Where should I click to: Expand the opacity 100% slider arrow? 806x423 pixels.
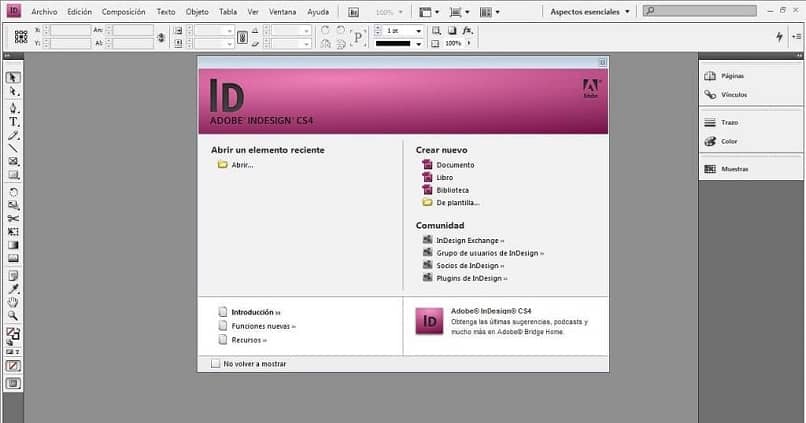pos(469,44)
